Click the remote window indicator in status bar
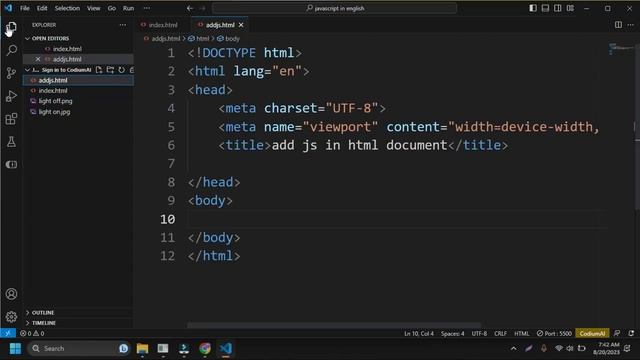Screen dimensions: 640x360 8,333
